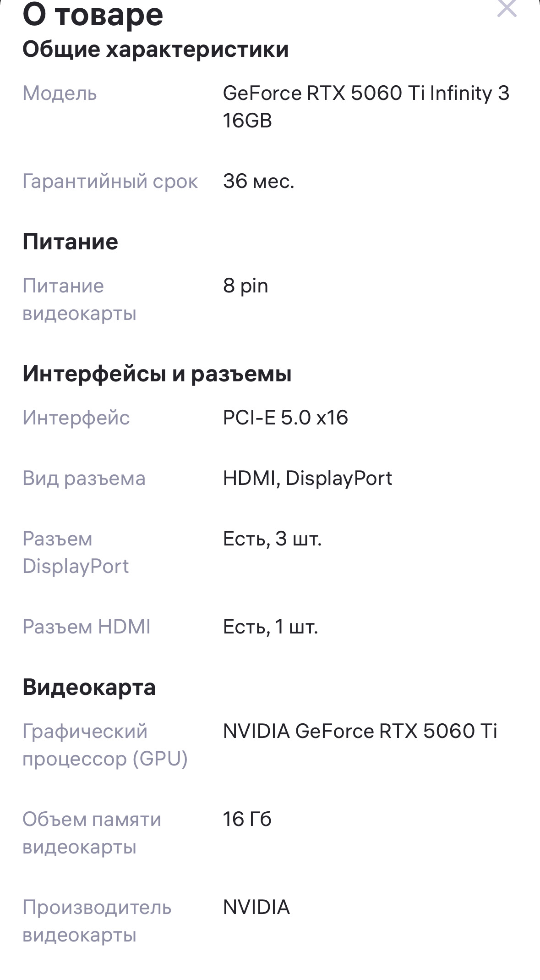Viewport: 540px width, 980px height.
Task: Tap the "16 Гб" memory value
Action: 247,820
